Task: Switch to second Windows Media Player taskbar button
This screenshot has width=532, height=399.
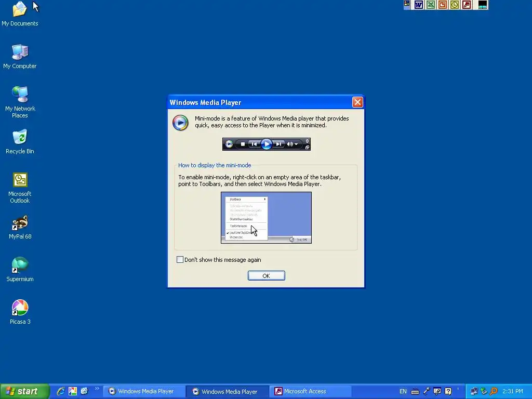Action: (228, 391)
